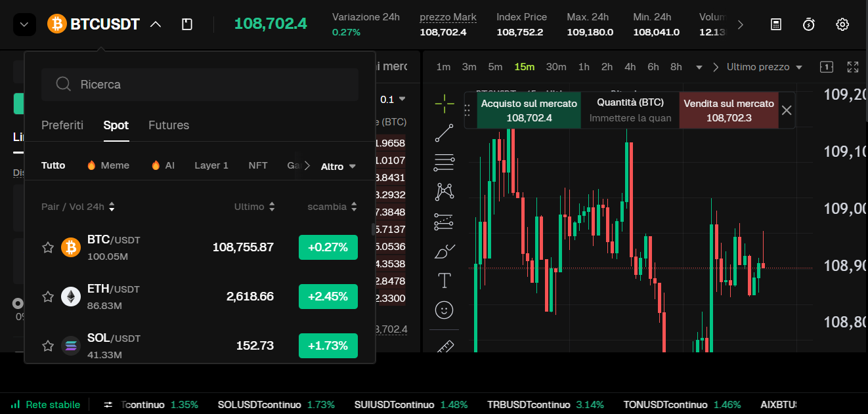Select the Layer 1 category filter
Image resolution: width=868 pixels, height=414 pixels.
tap(211, 165)
